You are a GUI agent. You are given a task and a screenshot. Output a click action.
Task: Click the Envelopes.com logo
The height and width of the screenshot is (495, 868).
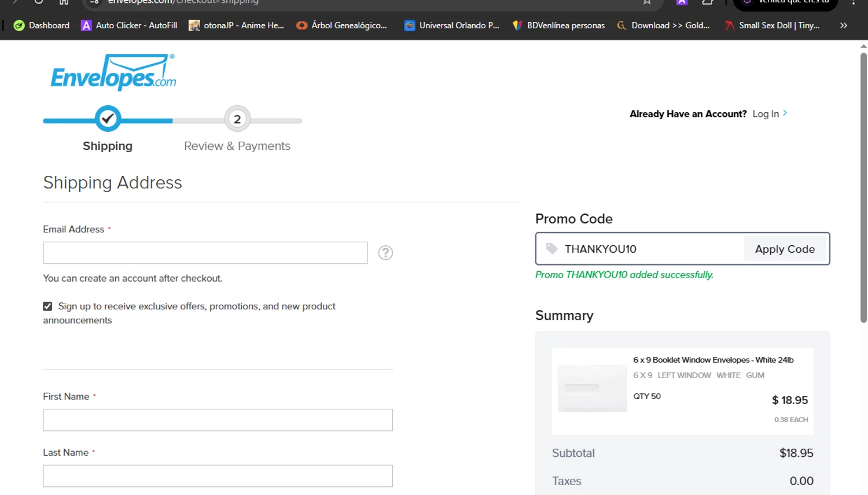[113, 72]
